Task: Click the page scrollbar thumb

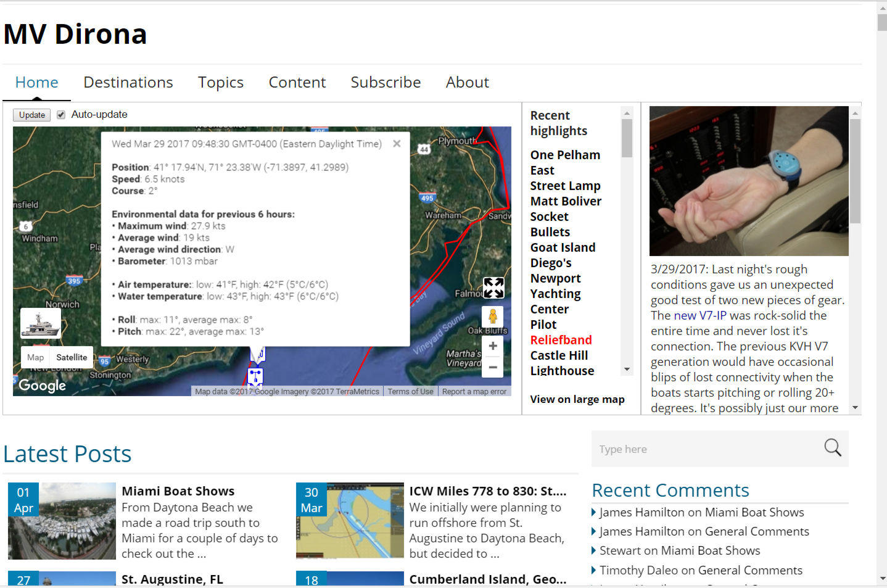Action: tap(882, 22)
